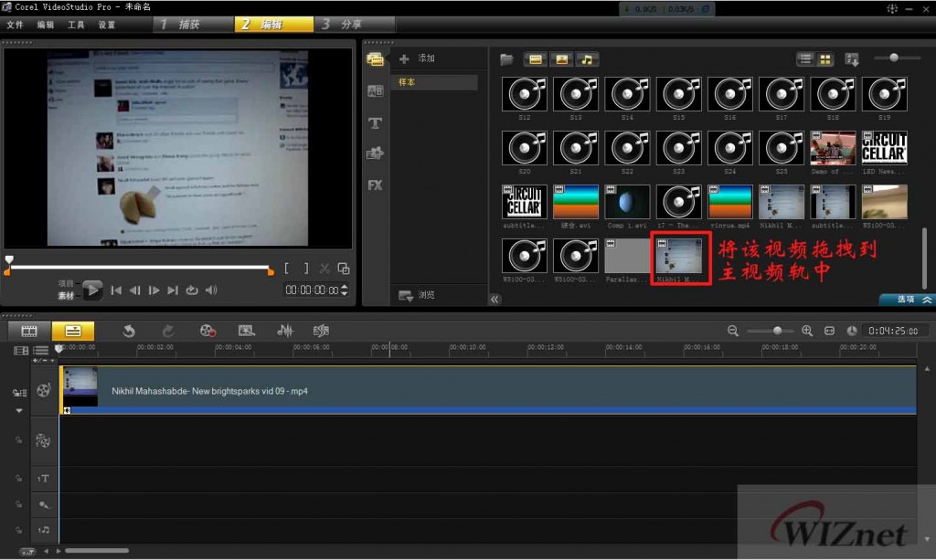This screenshot has height=560, width=936.
Task: Open the Transition library (AB) icon
Action: (375, 91)
